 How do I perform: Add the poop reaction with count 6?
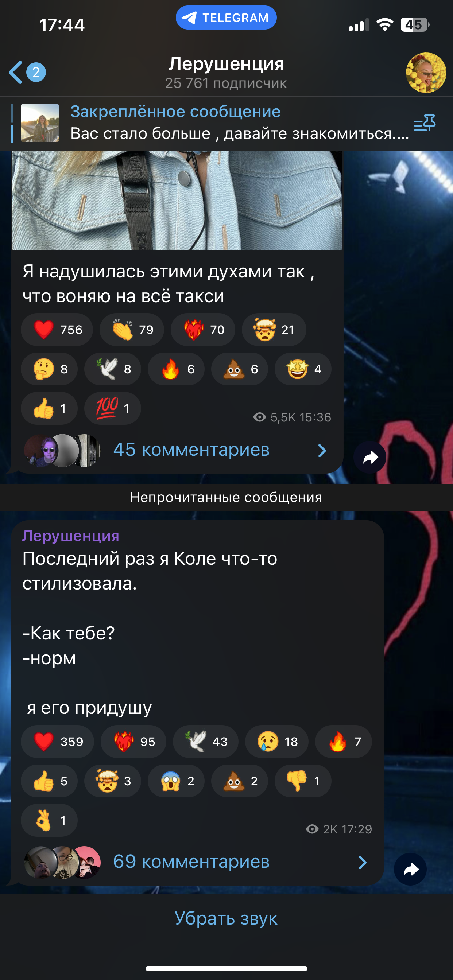click(x=239, y=369)
